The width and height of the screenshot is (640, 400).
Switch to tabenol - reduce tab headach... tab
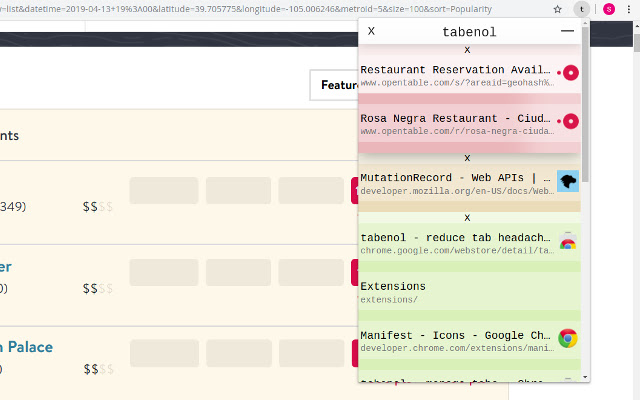pyautogui.click(x=469, y=243)
